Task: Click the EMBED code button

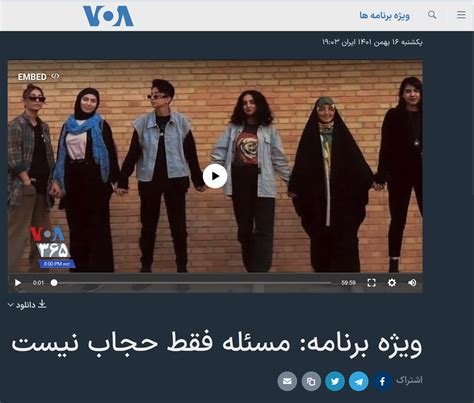Action: coord(38,77)
